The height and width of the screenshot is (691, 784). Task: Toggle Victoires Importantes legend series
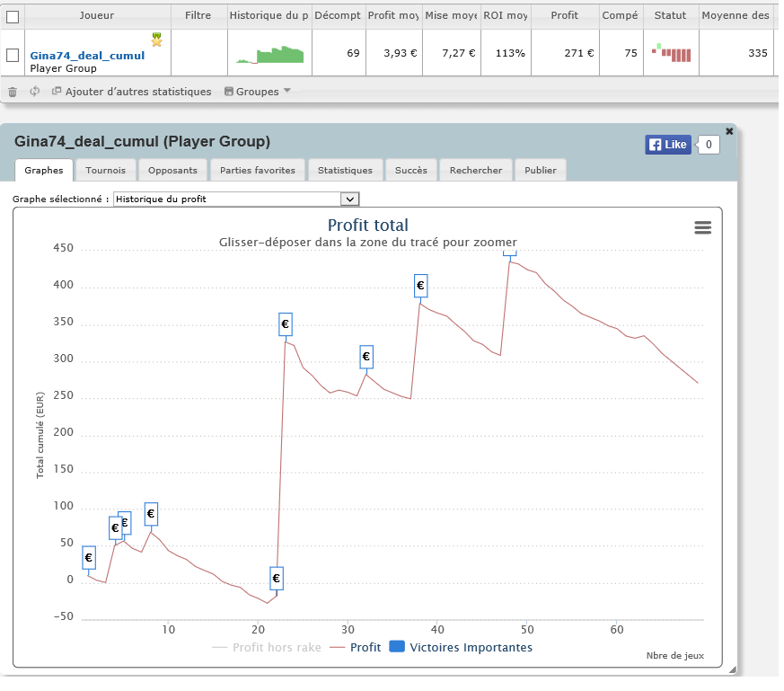click(x=461, y=648)
